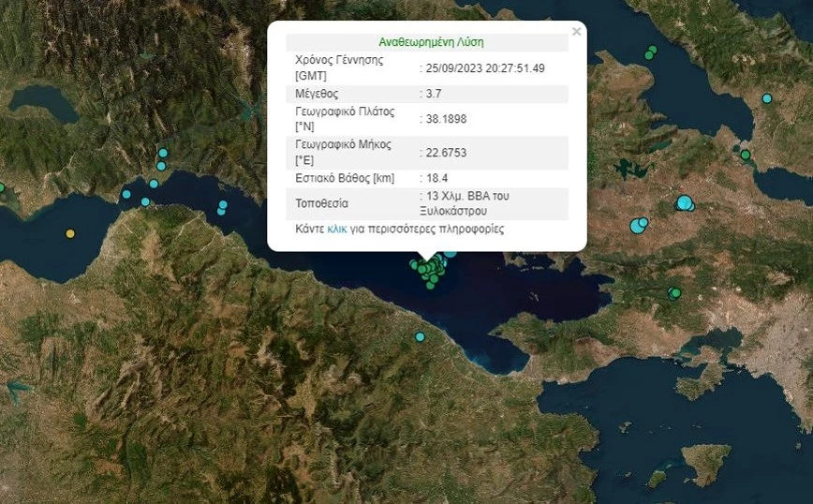Screen dimensions: 813x504
Task: Click the cyan marker at the far top-right
Action: pos(767,98)
